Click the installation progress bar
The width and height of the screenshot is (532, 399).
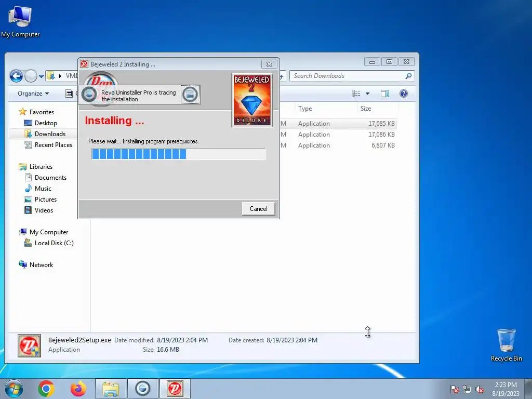(x=179, y=154)
